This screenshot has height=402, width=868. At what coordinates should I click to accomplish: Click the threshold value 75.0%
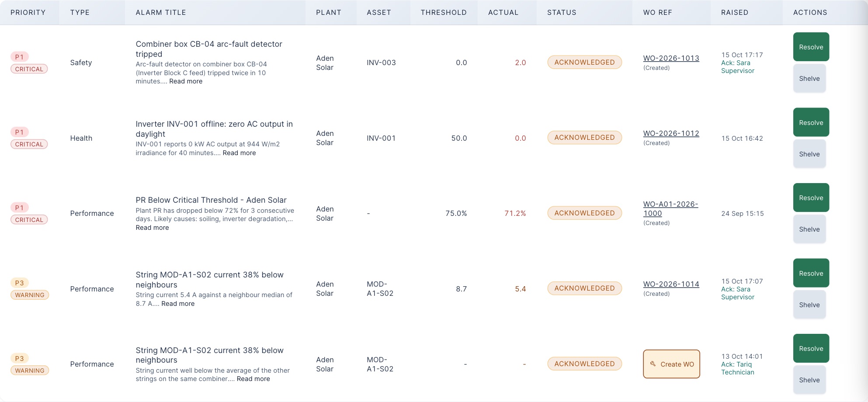coord(456,213)
